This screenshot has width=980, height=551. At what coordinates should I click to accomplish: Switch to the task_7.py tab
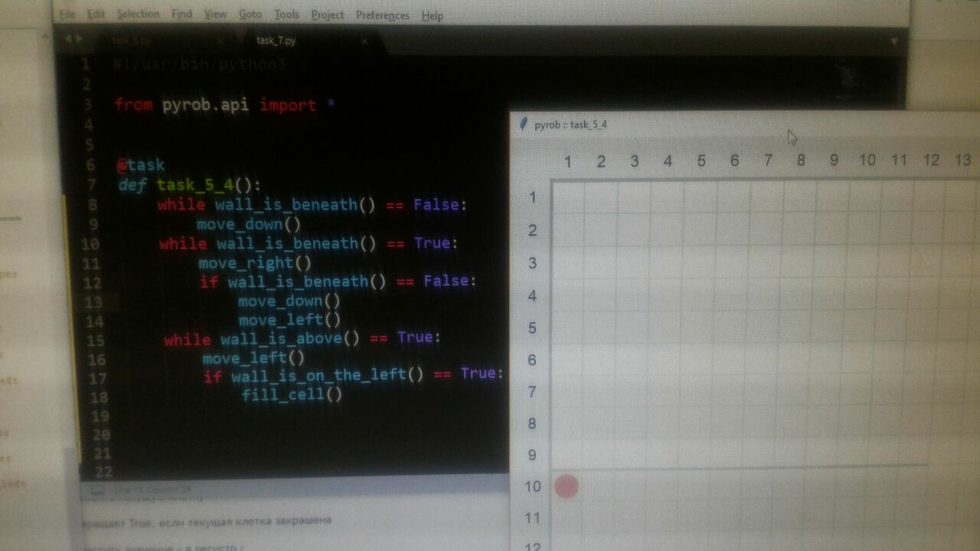tap(276, 41)
